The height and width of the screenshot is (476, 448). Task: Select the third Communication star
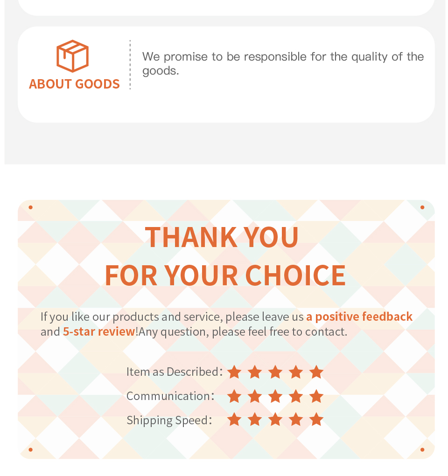pyautogui.click(x=275, y=396)
